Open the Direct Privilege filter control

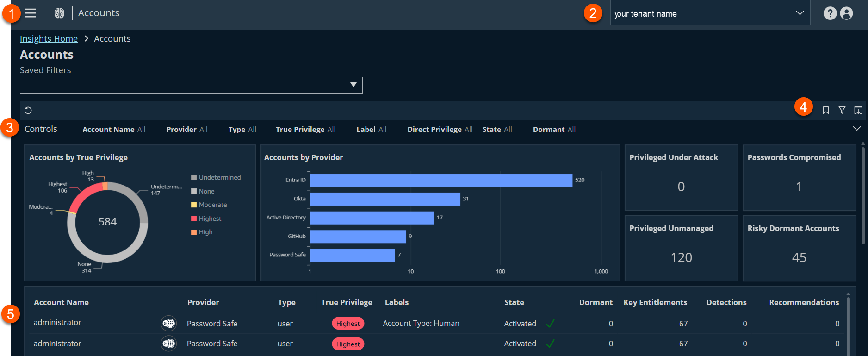(440, 130)
